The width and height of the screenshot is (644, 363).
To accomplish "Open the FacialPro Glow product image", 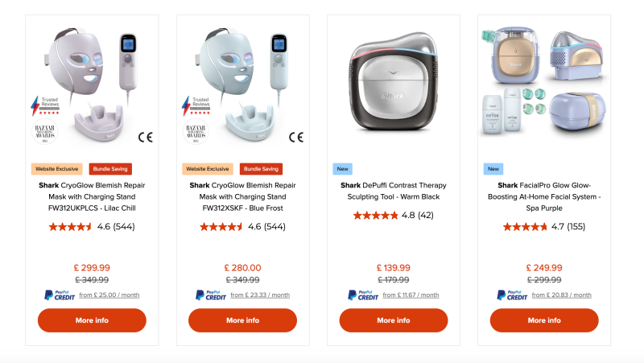I will (544, 81).
